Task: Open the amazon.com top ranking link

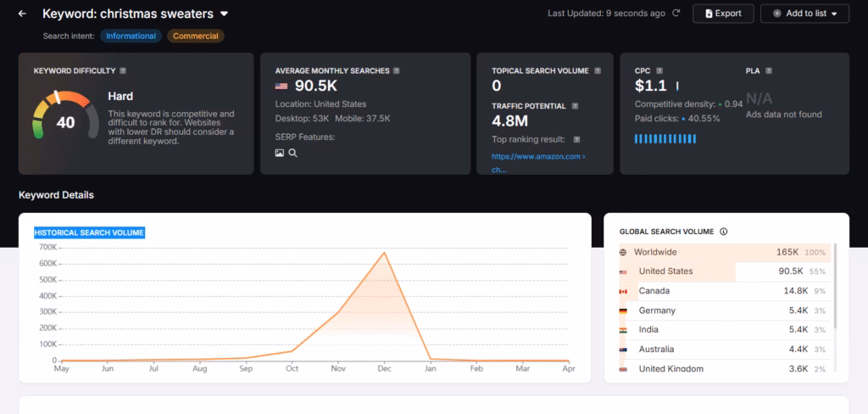Action: coord(537,157)
